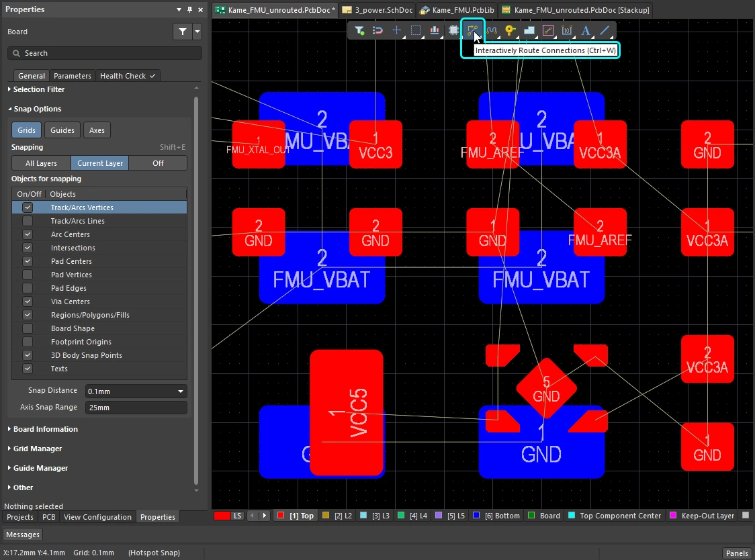Select the Place Component chip icon
The width and height of the screenshot is (755, 560).
(453, 30)
